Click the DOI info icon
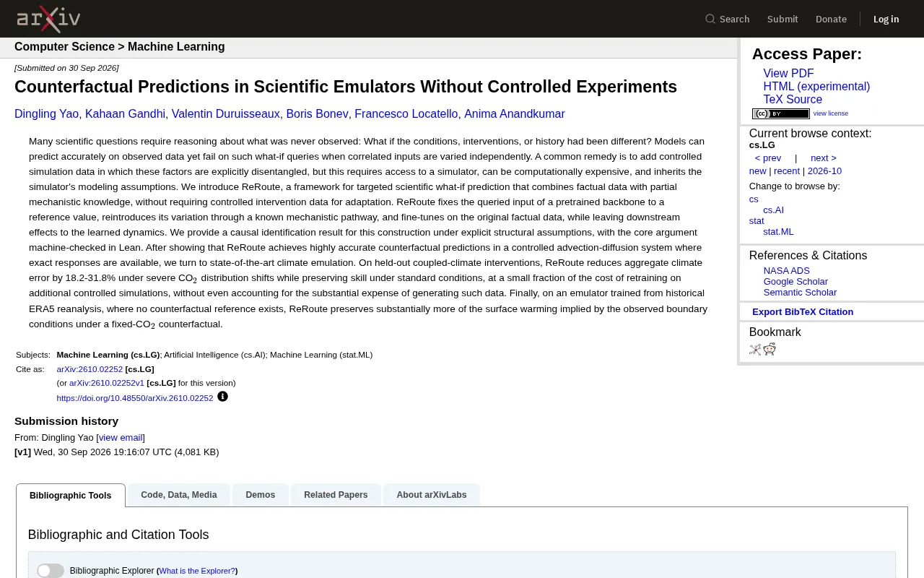The height and width of the screenshot is (578, 924). pyautogui.click(x=222, y=397)
